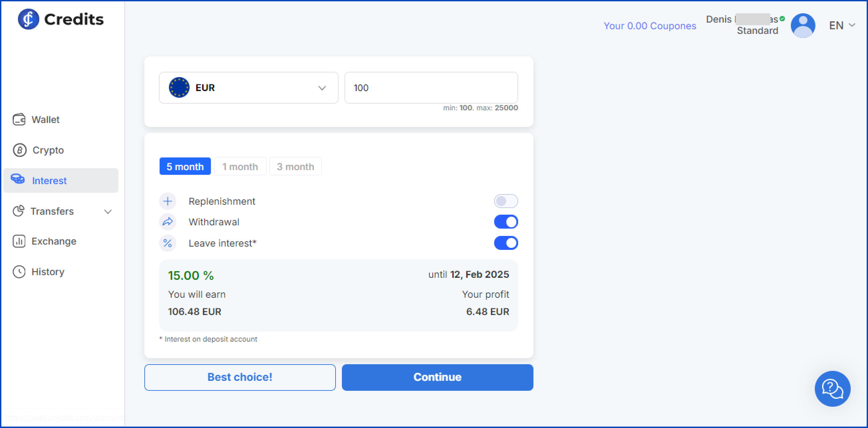Open History via the clock icon
Image resolution: width=868 pixels, height=428 pixels.
point(19,272)
